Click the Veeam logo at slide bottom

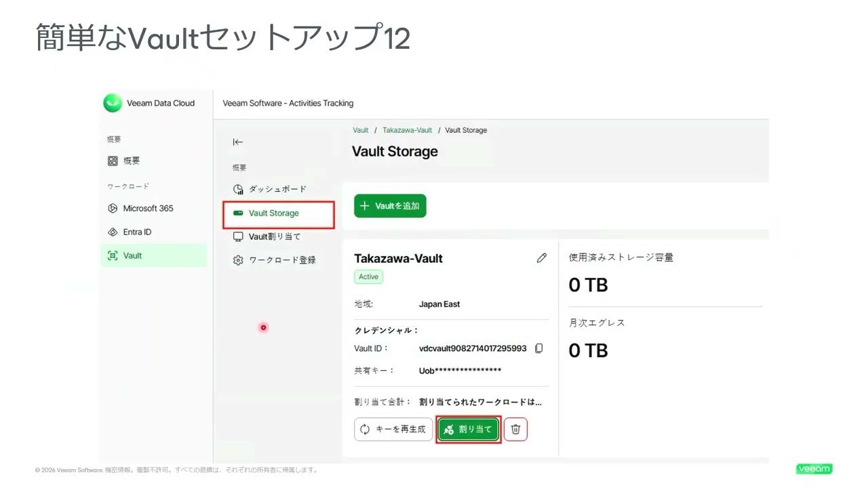pyautogui.click(x=814, y=469)
